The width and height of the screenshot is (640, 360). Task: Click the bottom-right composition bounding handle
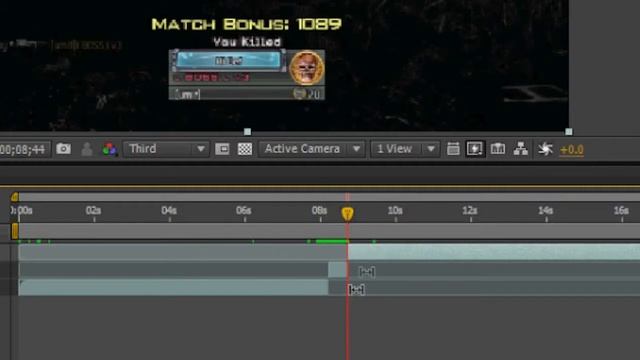pos(569,131)
